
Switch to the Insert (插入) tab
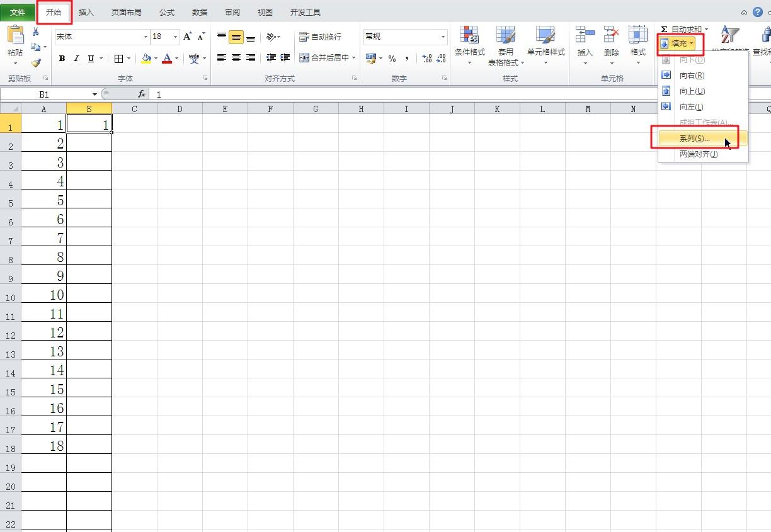[x=86, y=12]
